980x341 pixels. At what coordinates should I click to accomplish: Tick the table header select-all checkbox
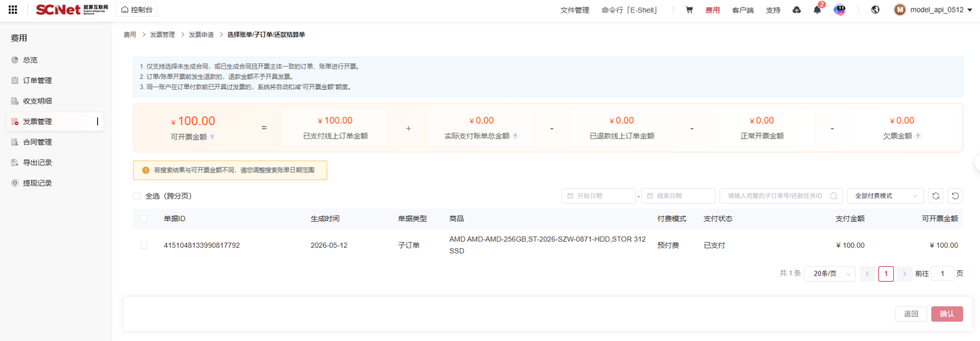point(144,218)
